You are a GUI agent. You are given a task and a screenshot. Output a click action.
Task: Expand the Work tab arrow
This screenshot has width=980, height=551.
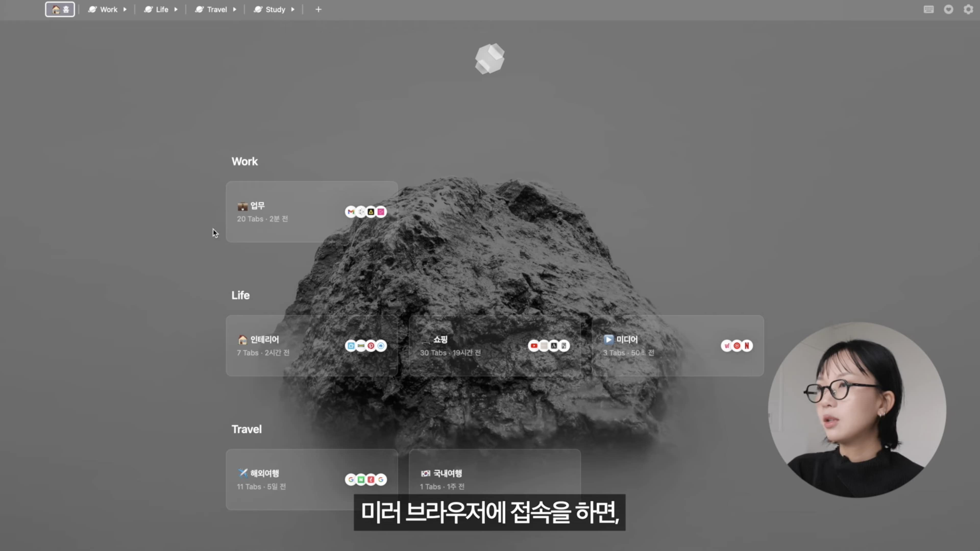(125, 9)
